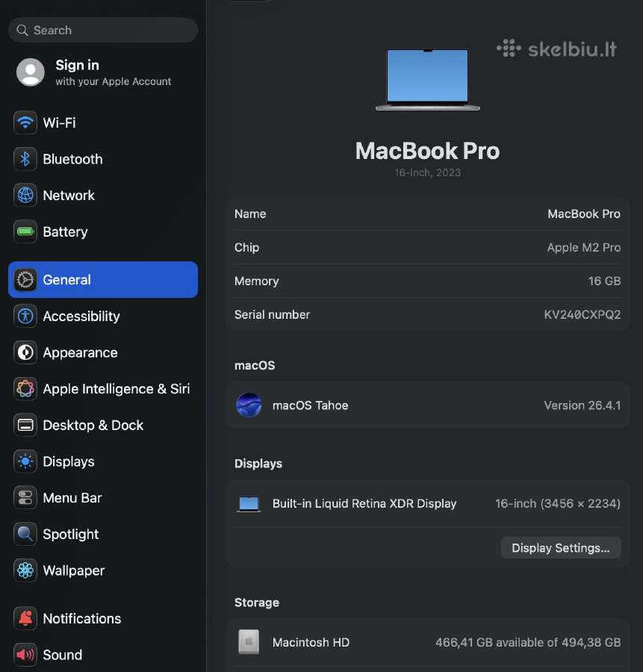Click the Spotlight magnifier icon
The image size is (643, 672).
click(x=25, y=534)
